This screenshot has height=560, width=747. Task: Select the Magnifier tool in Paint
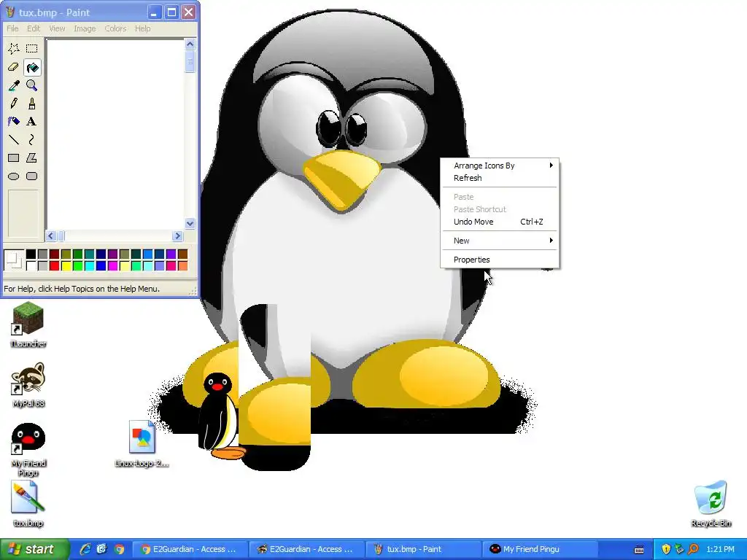(x=32, y=85)
